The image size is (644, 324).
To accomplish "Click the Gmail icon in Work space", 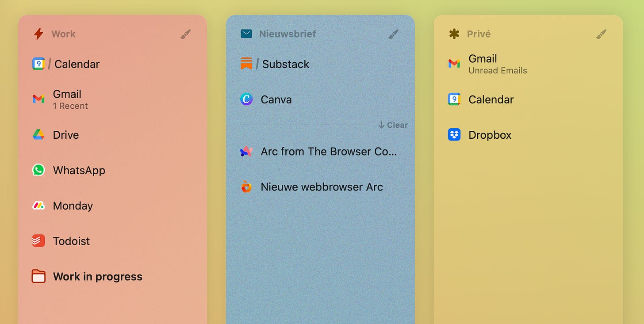I will 38,99.
